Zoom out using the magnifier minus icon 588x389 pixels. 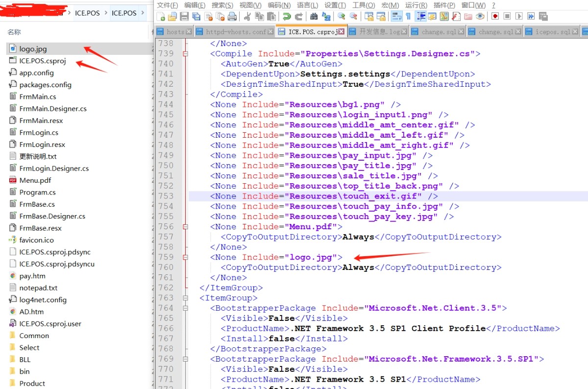point(353,16)
